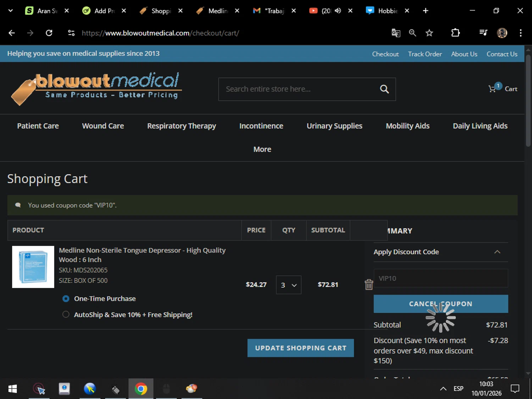
Task: Delete tongue depressor item with trash icon
Action: pyautogui.click(x=369, y=284)
